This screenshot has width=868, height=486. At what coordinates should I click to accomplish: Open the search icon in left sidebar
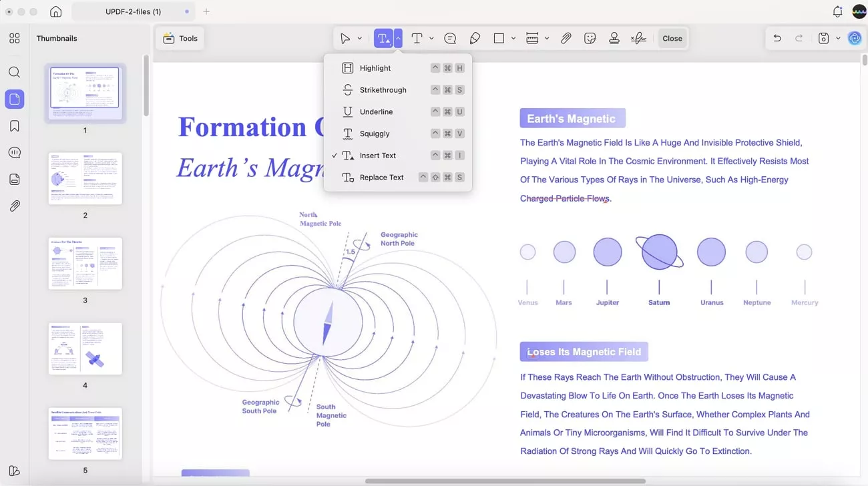(14, 72)
